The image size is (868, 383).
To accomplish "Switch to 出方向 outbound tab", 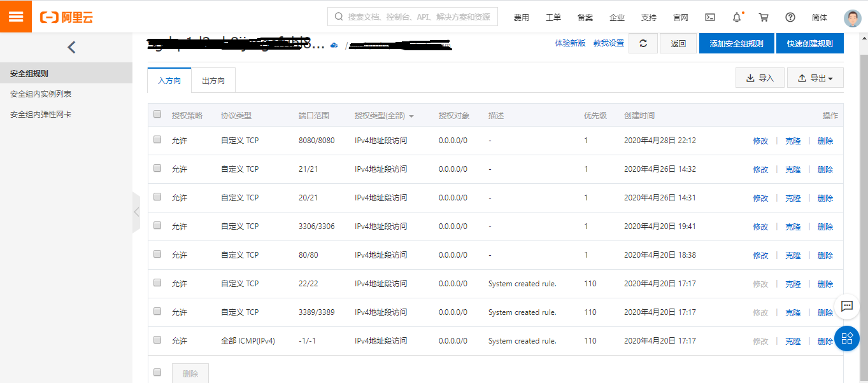I will (213, 81).
